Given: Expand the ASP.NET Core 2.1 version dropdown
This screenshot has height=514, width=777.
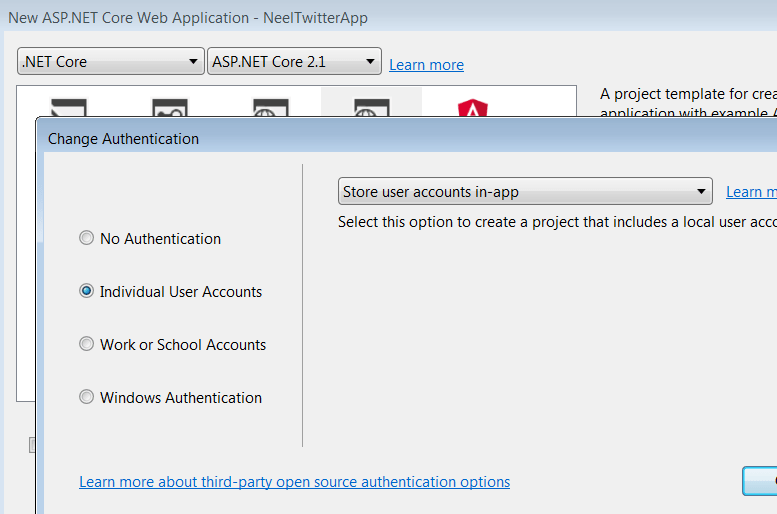Looking at the screenshot, I should [x=294, y=62].
